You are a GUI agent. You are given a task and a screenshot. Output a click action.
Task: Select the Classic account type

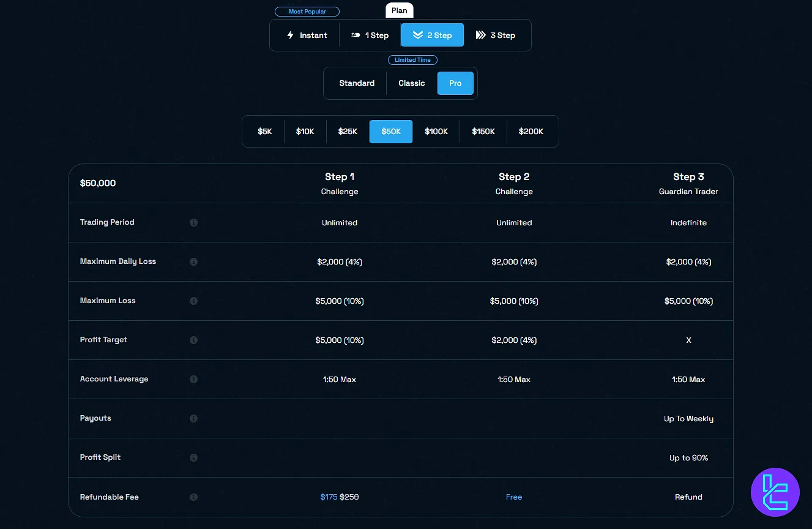411,83
